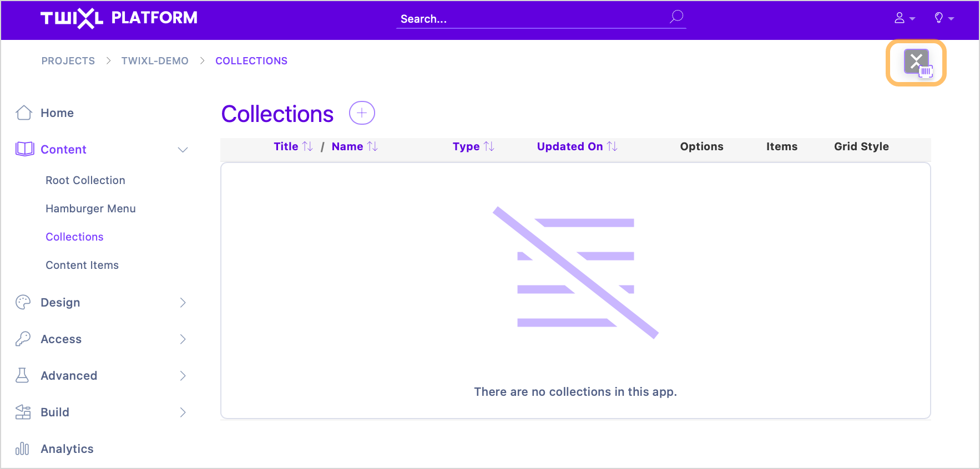Go to PROJECTS breadcrumb
Screen dimensions: 980x469
point(68,61)
